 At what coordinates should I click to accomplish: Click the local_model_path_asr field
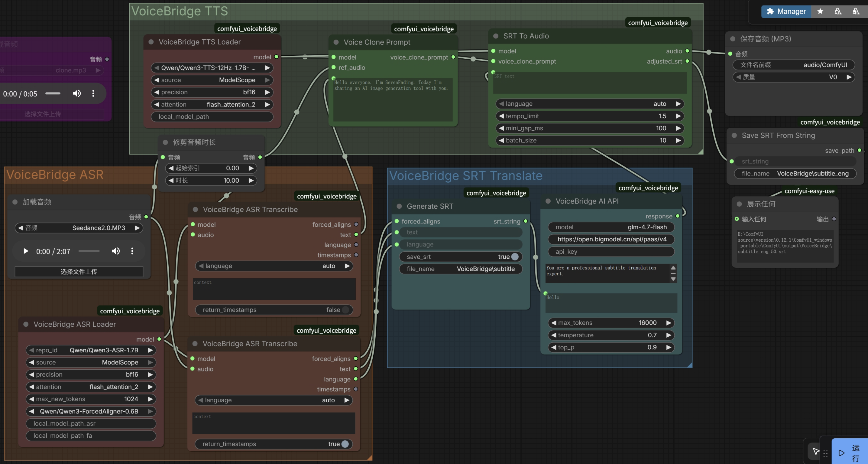[x=91, y=423]
